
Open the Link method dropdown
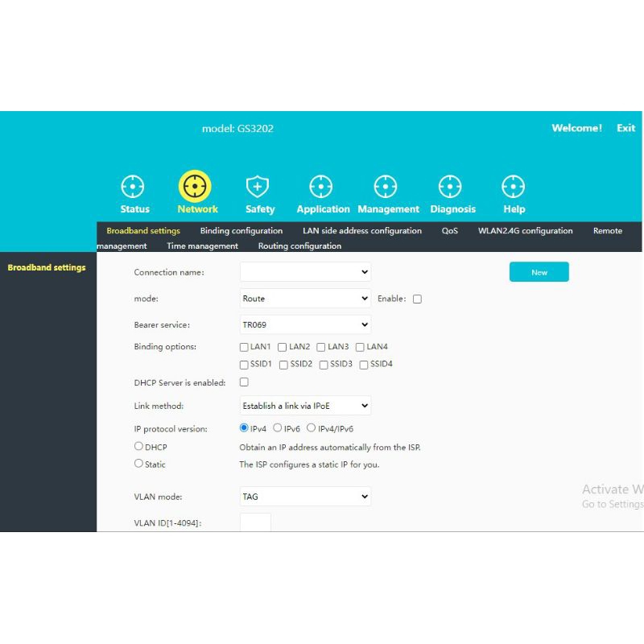[x=305, y=406]
